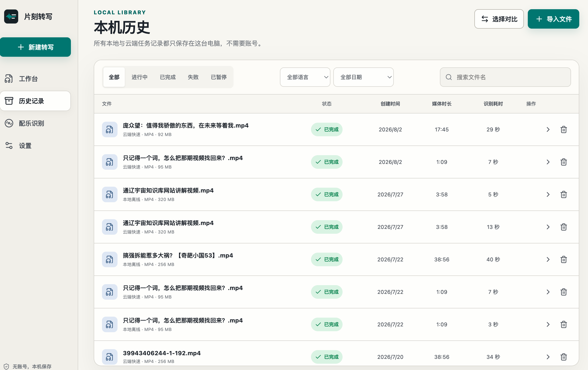Click the 媒体时长 column header
This screenshot has height=370, width=588.
[x=442, y=104]
